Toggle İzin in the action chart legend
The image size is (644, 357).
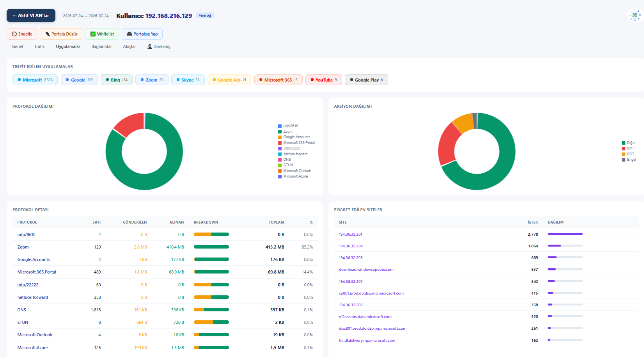[x=627, y=148]
